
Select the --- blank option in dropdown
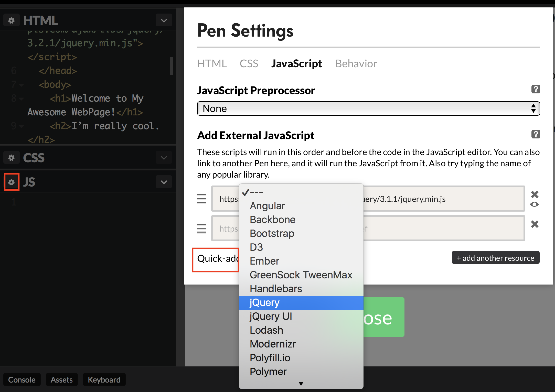pos(301,192)
